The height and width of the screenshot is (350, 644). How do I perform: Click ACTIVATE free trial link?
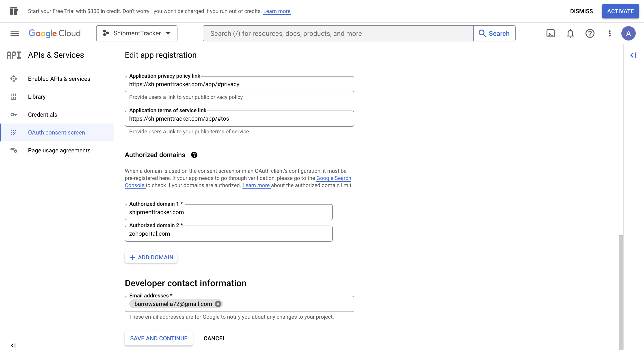click(x=620, y=11)
